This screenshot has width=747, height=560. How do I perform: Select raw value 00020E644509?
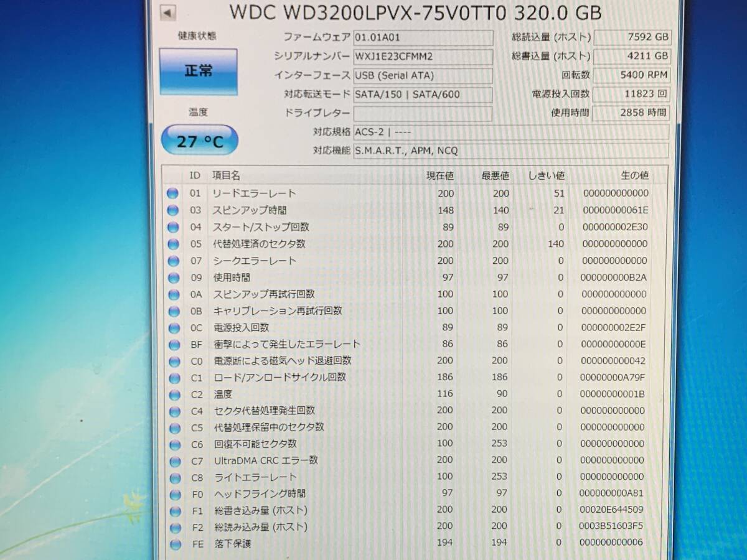click(611, 510)
